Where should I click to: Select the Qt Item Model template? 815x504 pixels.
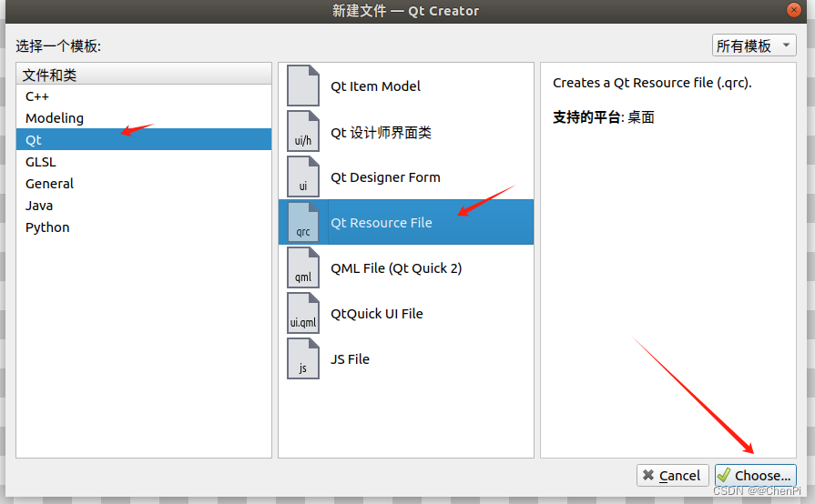(x=406, y=86)
